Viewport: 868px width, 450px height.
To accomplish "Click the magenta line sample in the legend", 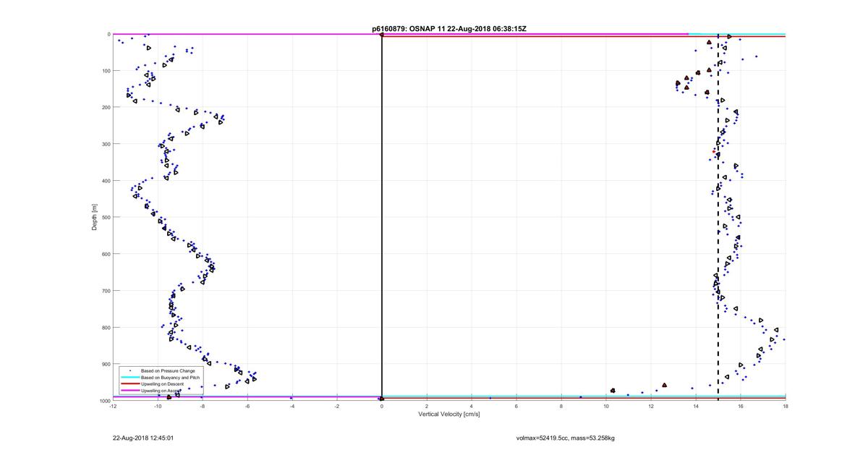I will 130,391.
